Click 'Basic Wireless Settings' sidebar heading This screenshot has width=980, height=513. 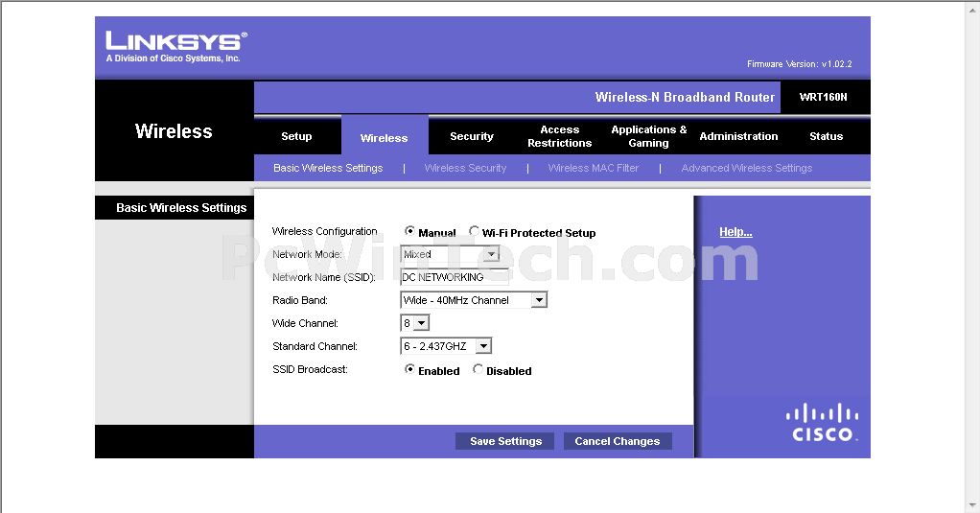point(181,207)
